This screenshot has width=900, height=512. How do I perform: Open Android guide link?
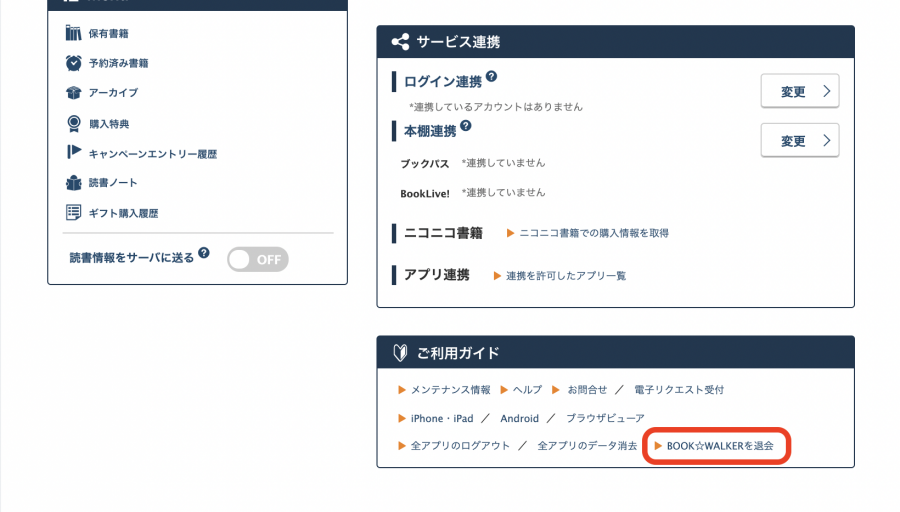[519, 418]
